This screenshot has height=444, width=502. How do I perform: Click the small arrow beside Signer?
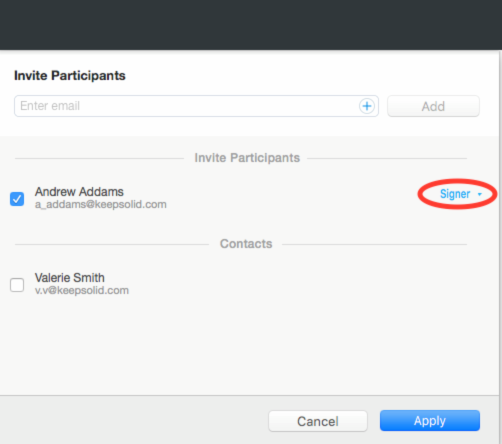coord(480,194)
